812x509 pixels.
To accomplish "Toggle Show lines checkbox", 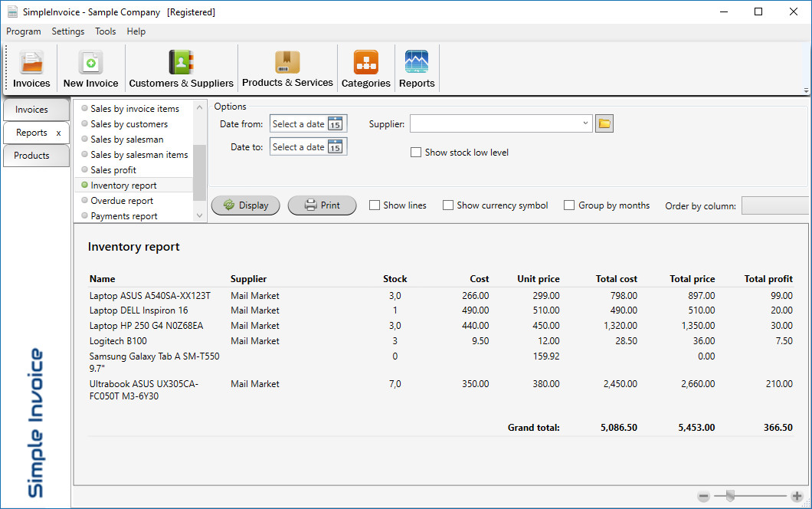I will [375, 205].
